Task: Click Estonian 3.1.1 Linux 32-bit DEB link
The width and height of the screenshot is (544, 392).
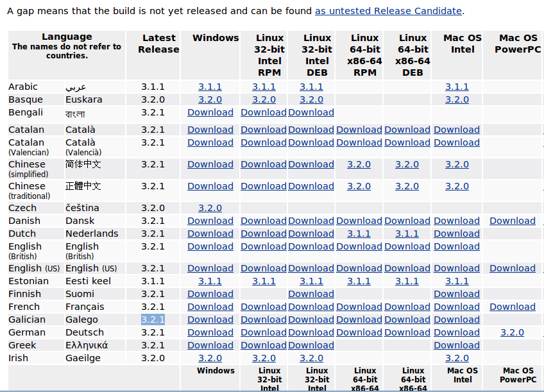Action: click(x=311, y=281)
